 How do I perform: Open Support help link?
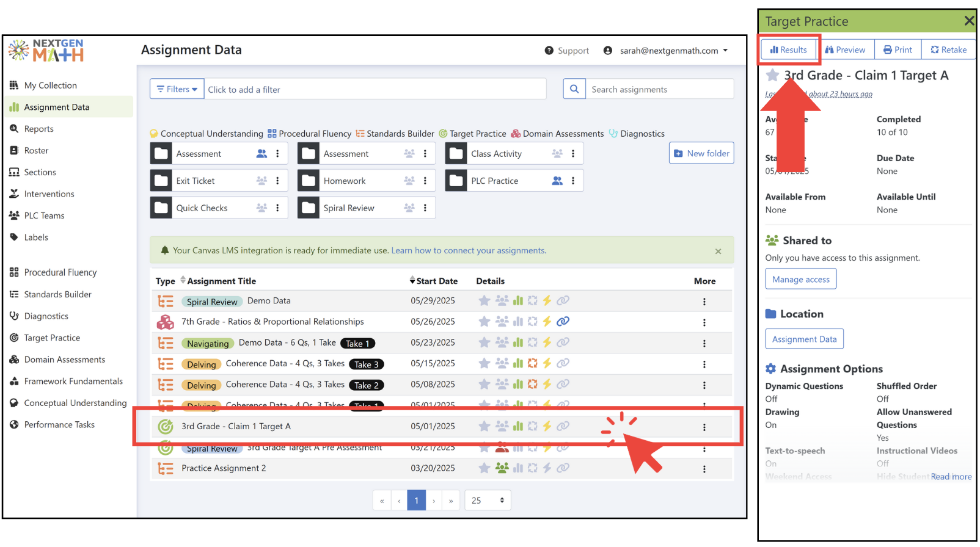[x=567, y=51]
